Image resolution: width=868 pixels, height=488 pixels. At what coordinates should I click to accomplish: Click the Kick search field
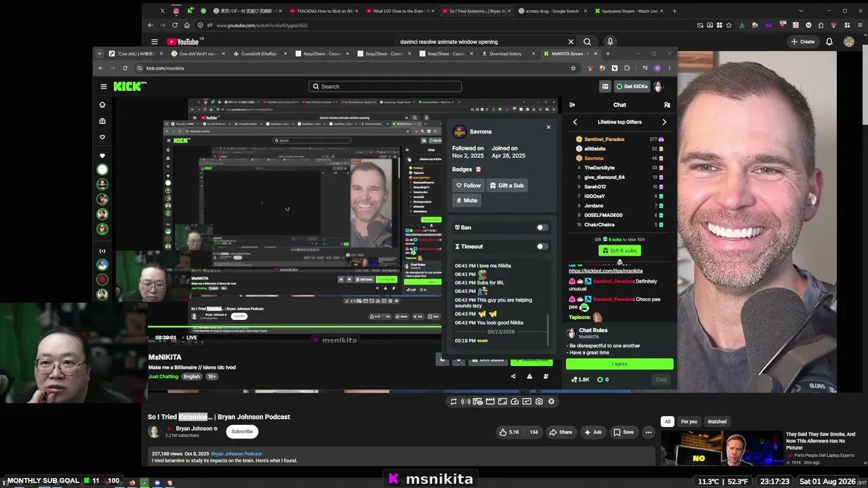click(385, 86)
